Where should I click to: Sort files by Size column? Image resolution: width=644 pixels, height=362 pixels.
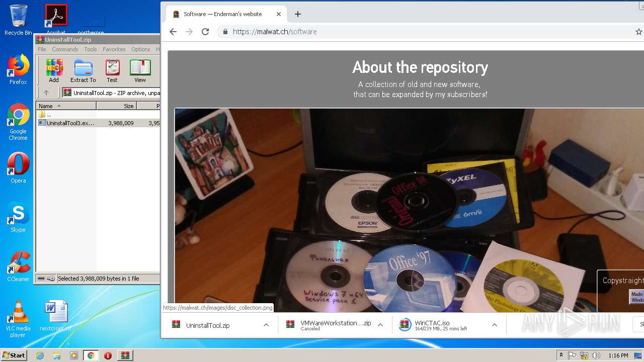pyautogui.click(x=116, y=106)
